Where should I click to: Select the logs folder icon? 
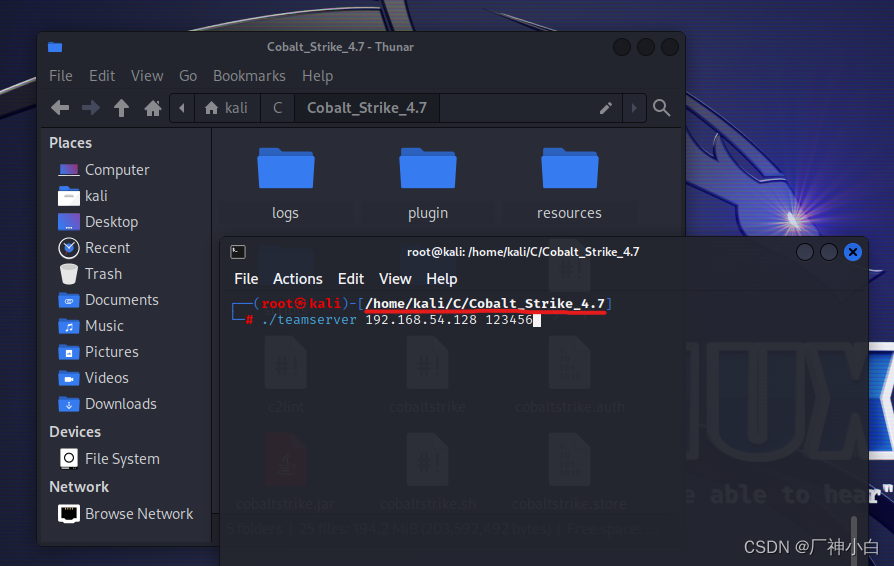[x=285, y=169]
